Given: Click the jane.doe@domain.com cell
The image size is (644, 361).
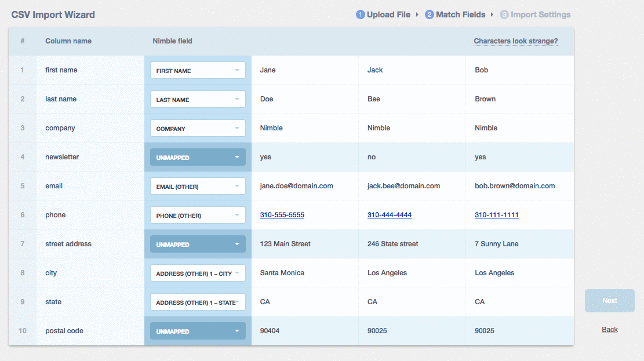Looking at the screenshot, I should (x=296, y=186).
